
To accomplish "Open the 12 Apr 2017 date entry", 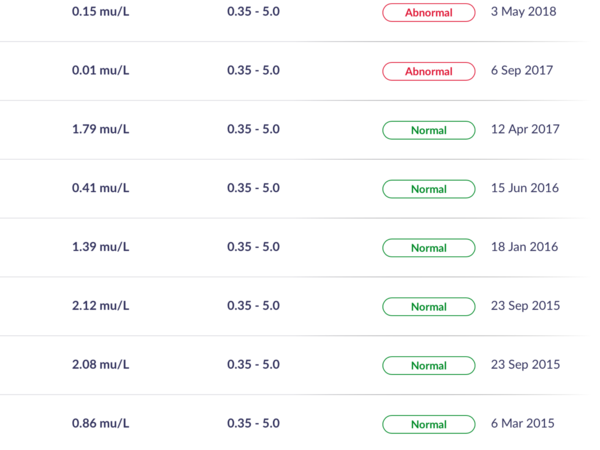I will pos(525,129).
